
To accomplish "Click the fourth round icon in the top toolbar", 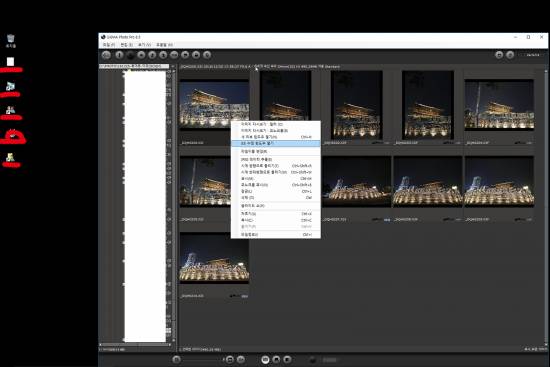I will coord(141,55).
